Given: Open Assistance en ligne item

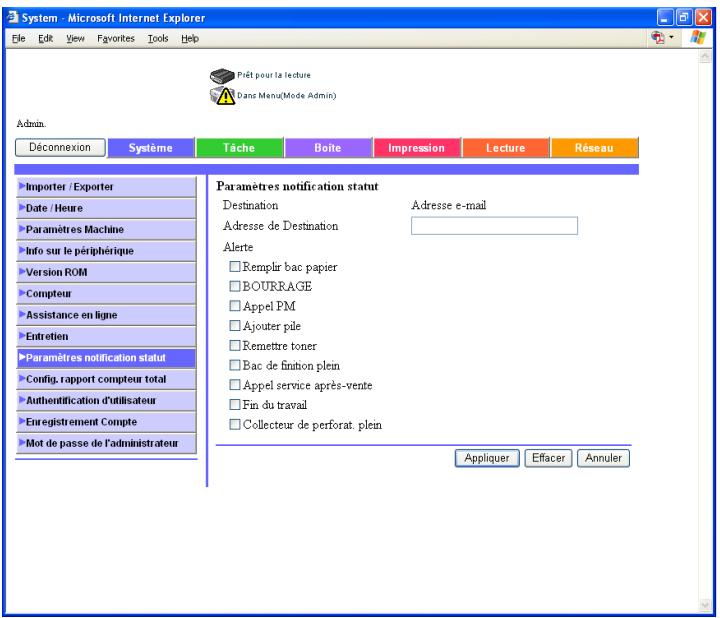Looking at the screenshot, I should (106, 315).
